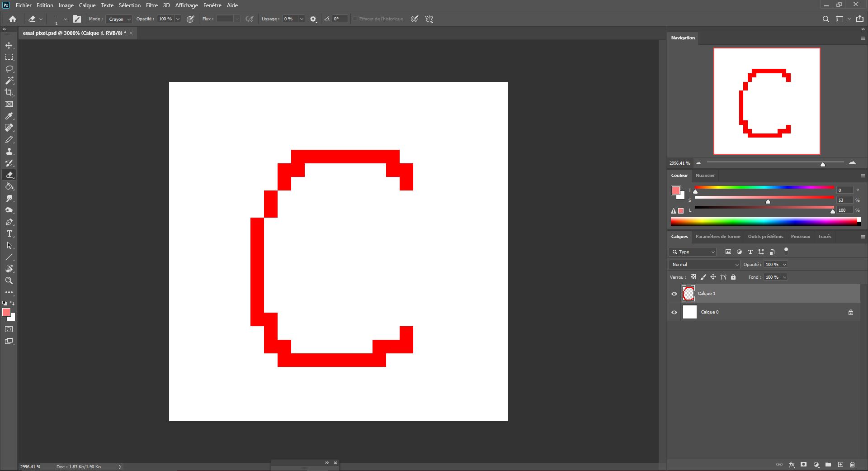Select the Clone Stamp tool

click(x=9, y=152)
